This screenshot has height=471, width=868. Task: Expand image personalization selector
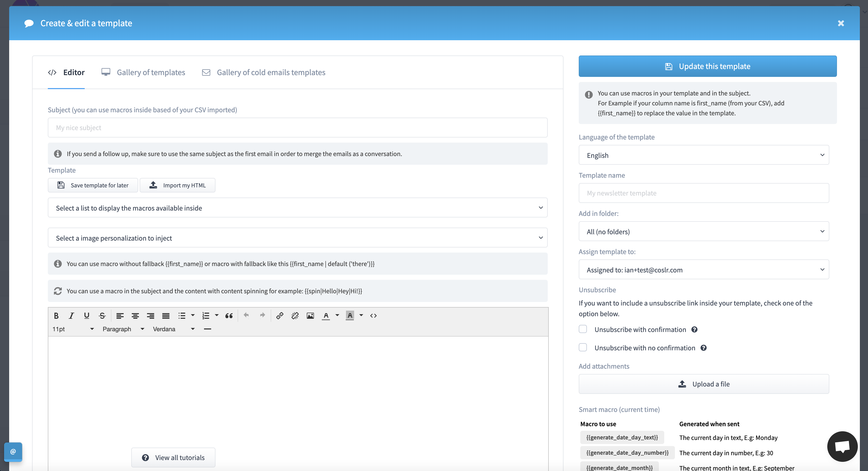(298, 238)
